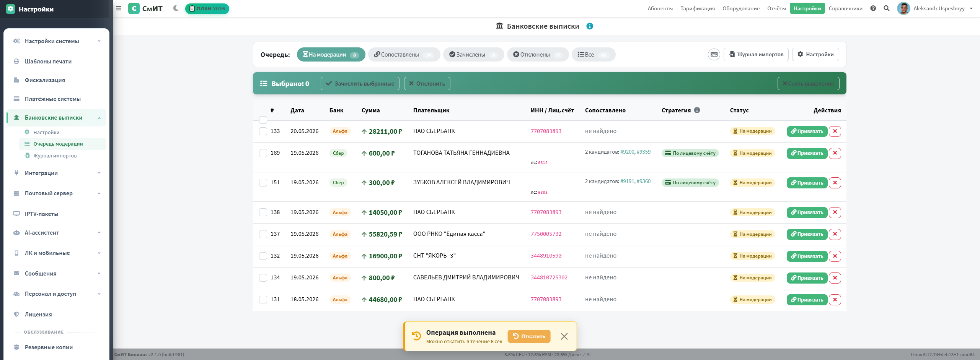Image resolution: width=980 pixels, height=360 pixels.
Task: Expand the AI-ассистент section
Action: 56,232
